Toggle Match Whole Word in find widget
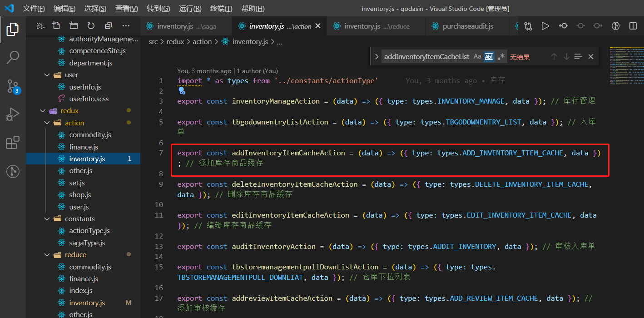644x318 pixels. (x=489, y=57)
